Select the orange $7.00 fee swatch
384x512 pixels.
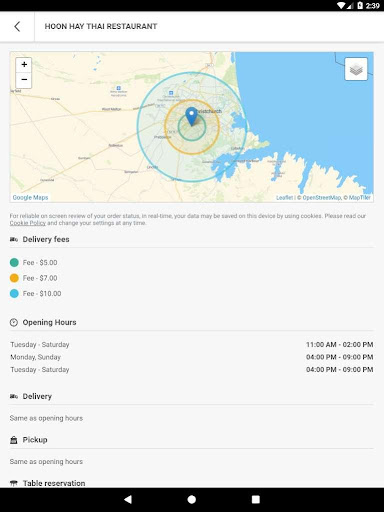[14, 278]
